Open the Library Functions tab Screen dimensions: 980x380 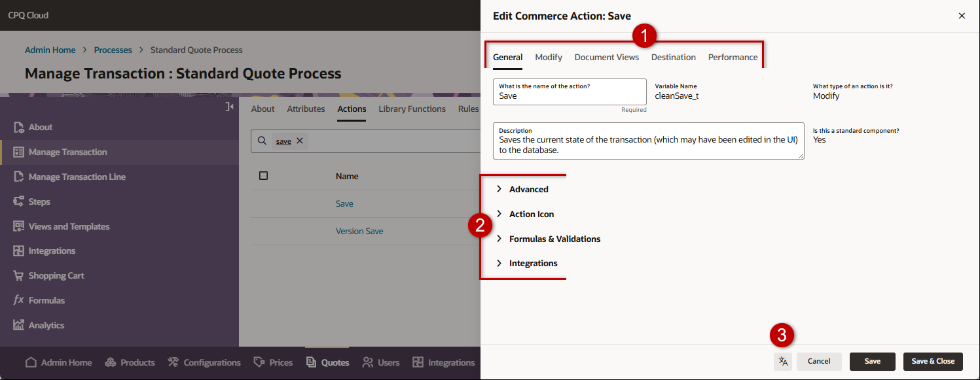(x=412, y=109)
